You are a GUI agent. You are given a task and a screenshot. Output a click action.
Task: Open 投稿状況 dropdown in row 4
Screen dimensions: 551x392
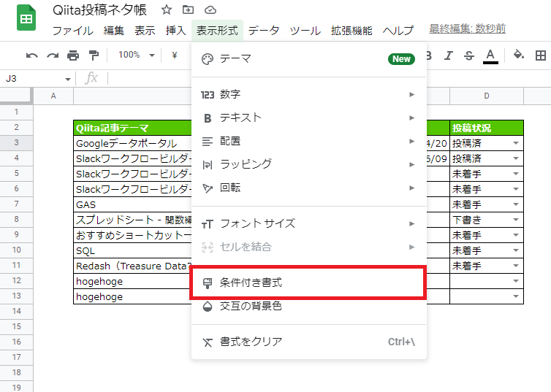tap(516, 158)
